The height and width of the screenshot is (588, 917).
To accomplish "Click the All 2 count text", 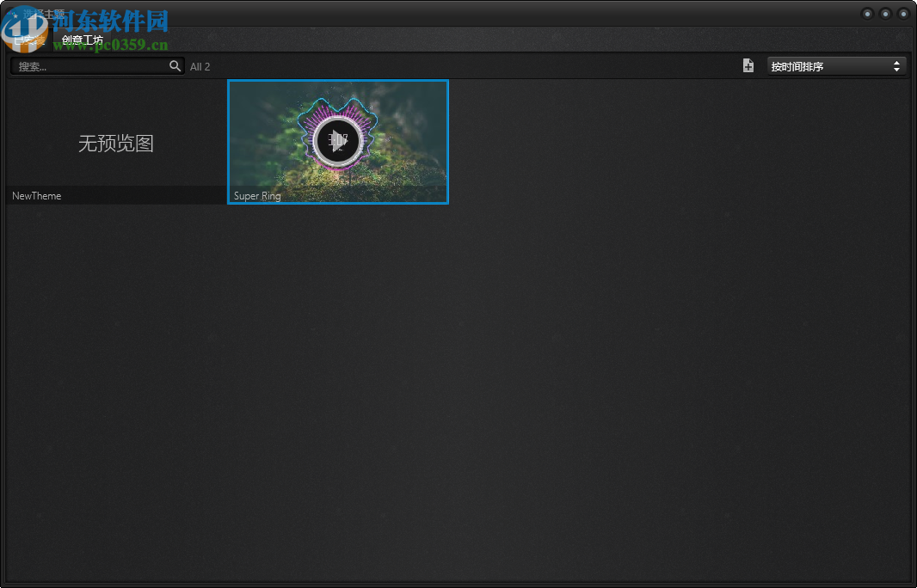I will pyautogui.click(x=200, y=67).
